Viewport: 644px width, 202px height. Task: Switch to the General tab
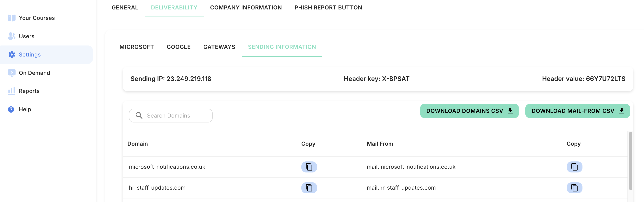125,7
